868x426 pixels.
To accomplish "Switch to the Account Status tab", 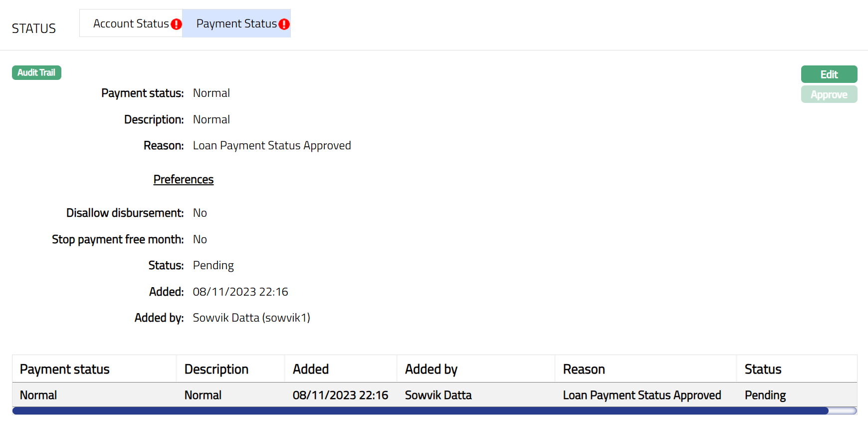I will [x=131, y=23].
